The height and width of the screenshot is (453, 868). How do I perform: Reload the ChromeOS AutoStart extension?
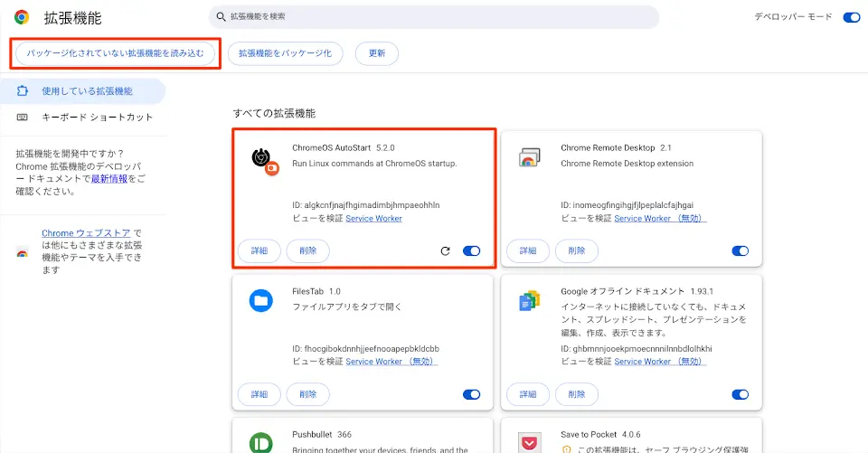coord(445,250)
